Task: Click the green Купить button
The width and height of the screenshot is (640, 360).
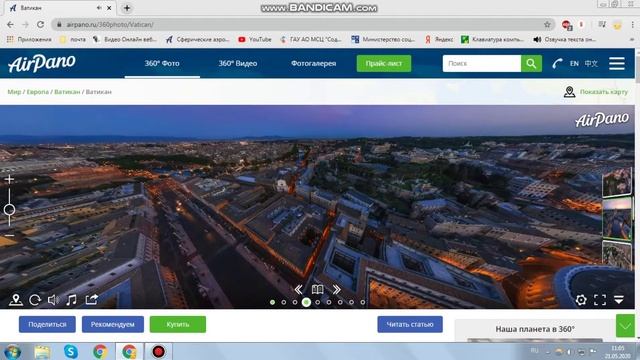Action: pyautogui.click(x=178, y=324)
